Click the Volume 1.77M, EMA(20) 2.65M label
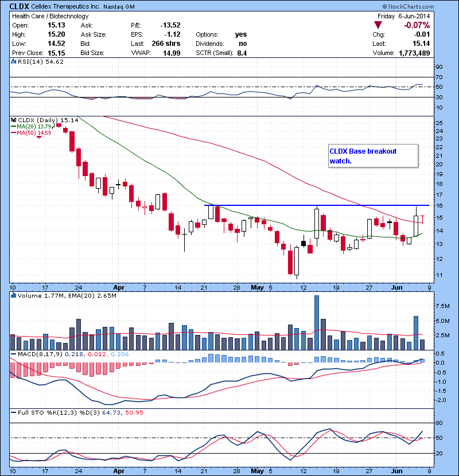459x476 pixels. tap(67, 296)
